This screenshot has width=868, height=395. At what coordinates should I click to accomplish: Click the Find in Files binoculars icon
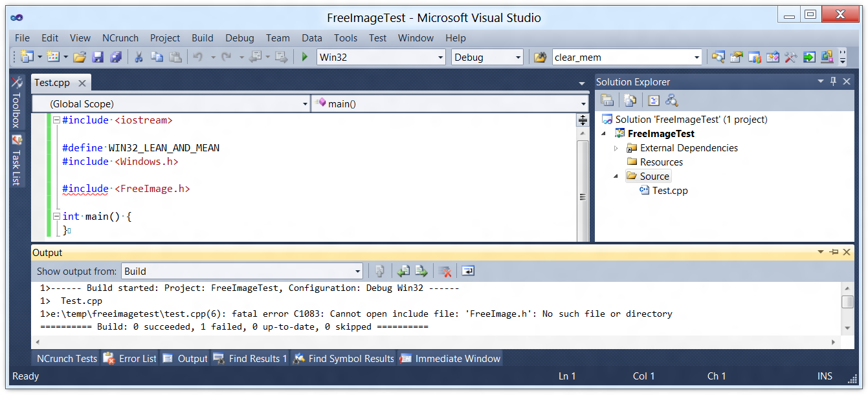pyautogui.click(x=540, y=57)
